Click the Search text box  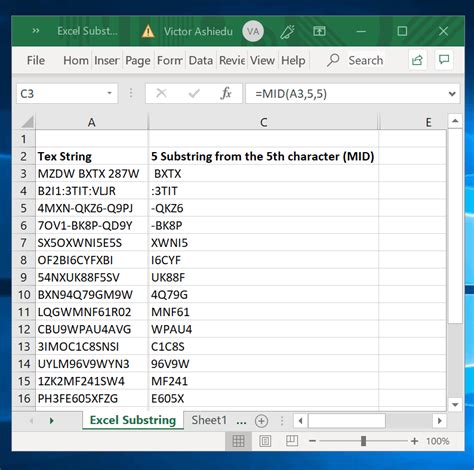(366, 60)
